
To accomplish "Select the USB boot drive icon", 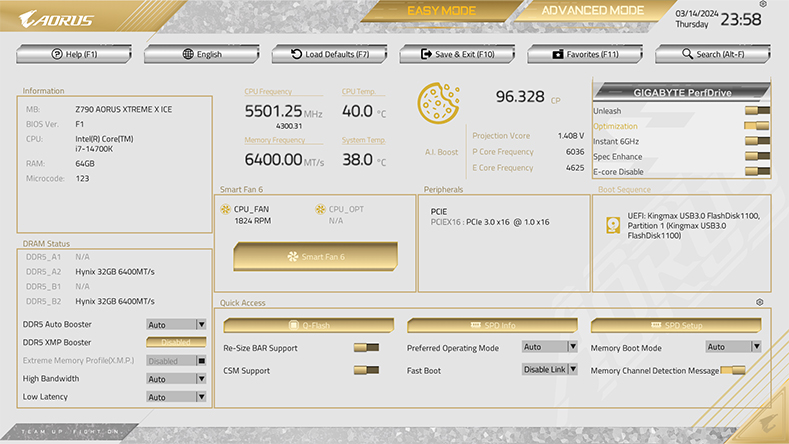I will click(613, 225).
